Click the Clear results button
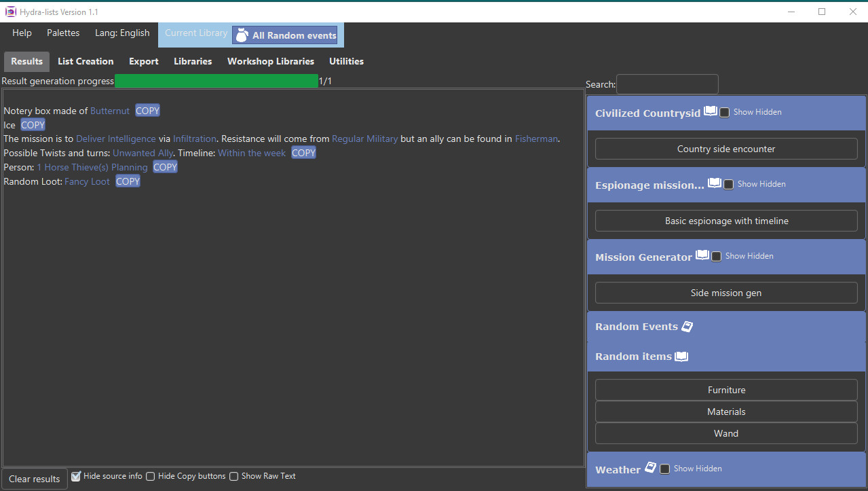The width and height of the screenshot is (868, 491). click(34, 479)
